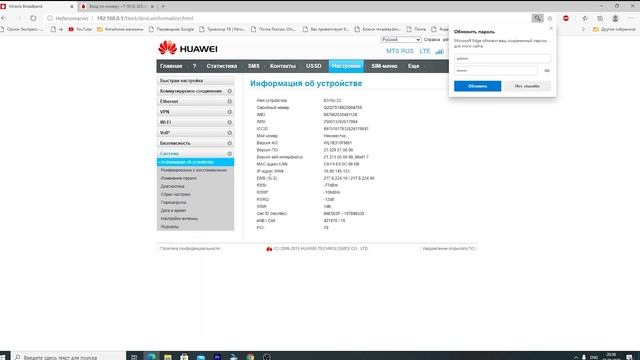Click the Windows taskbar search box
Image resolution: width=640 pixels, height=360 pixels.
click(x=68, y=356)
